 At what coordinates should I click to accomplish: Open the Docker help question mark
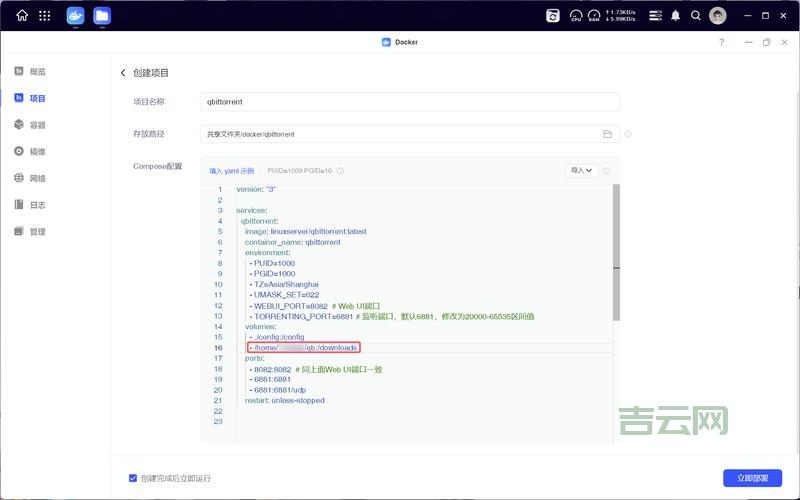pyautogui.click(x=722, y=42)
